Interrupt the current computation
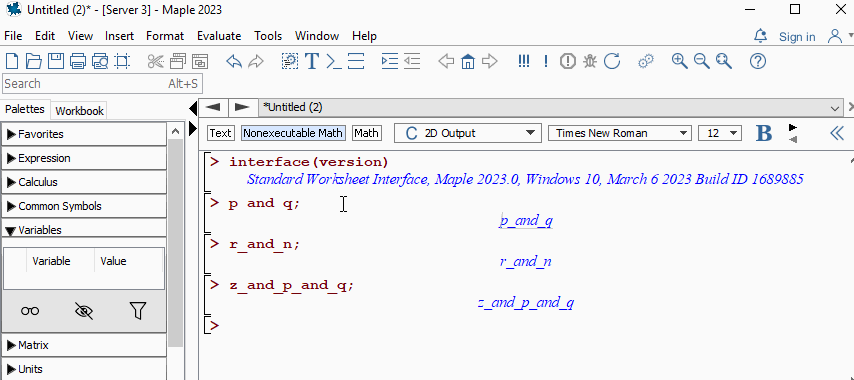This screenshot has height=380, width=854. [x=568, y=61]
